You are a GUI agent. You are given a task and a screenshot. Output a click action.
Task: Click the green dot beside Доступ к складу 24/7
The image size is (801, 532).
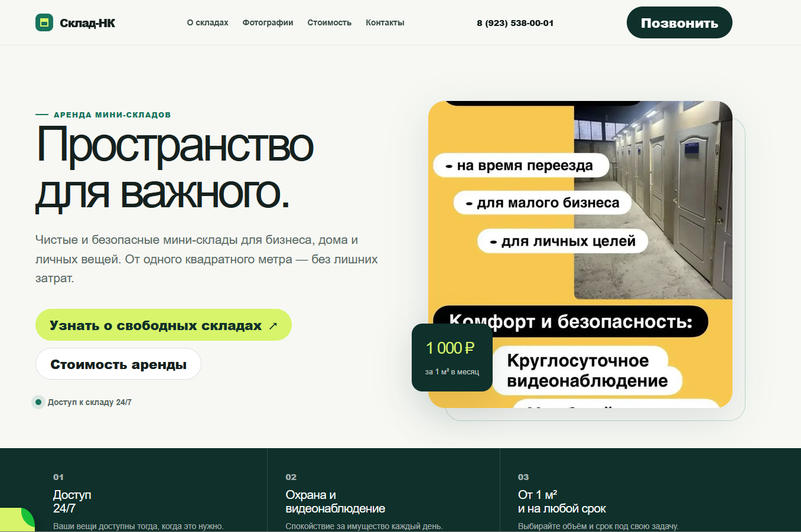point(38,402)
